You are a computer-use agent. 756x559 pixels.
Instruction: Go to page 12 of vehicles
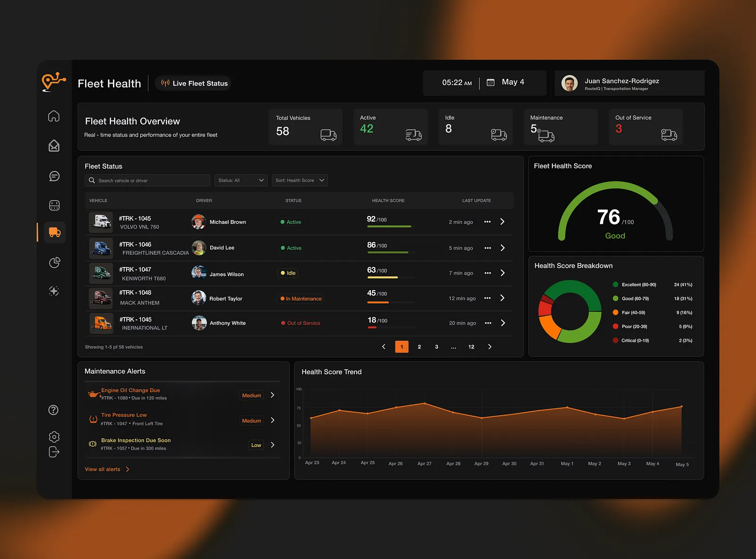(471, 347)
